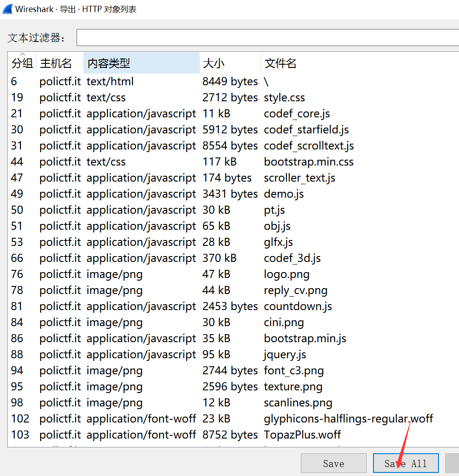Select the scroller_text.js row
This screenshot has width=459, height=476.
coord(233,178)
